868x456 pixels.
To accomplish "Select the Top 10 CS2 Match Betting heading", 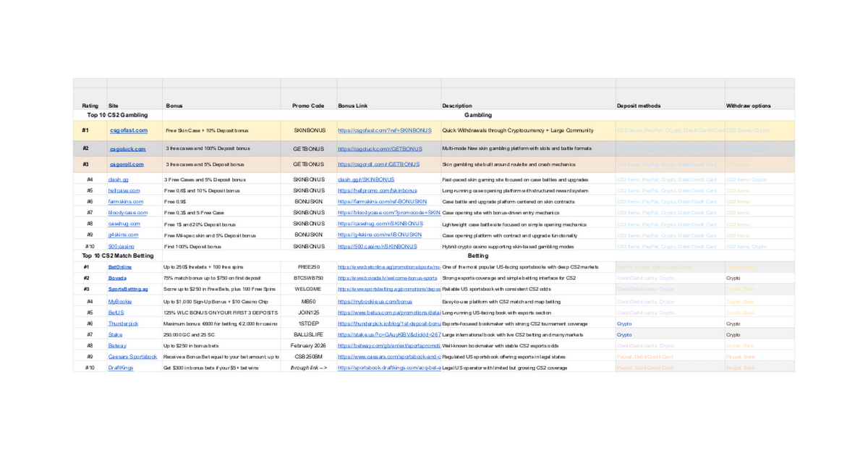I will coord(118,256).
